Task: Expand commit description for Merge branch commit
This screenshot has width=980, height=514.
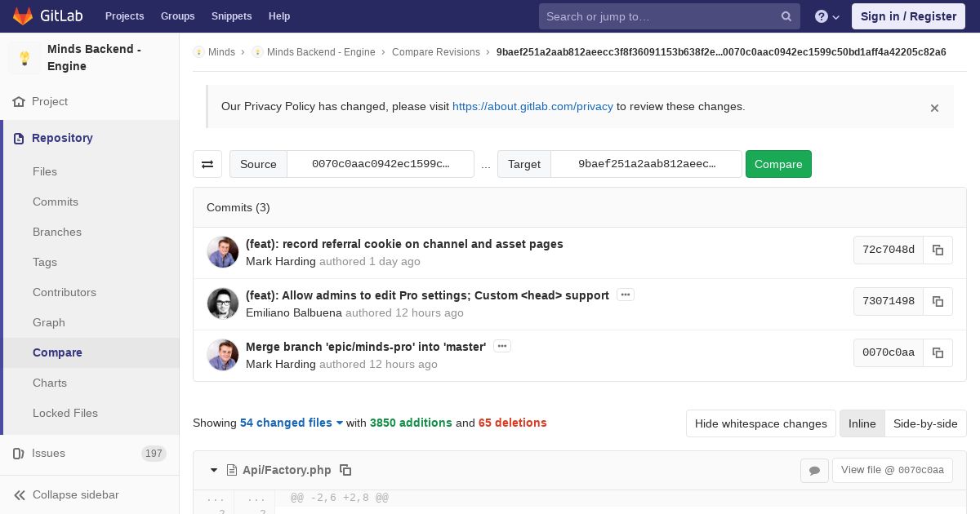Action: pos(502,346)
